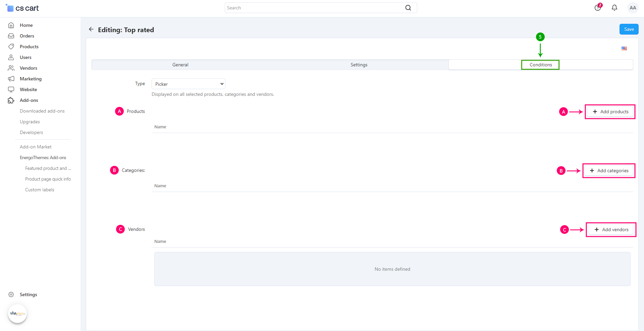Click the search magnifier icon
This screenshot has height=331, width=644.
pyautogui.click(x=408, y=8)
